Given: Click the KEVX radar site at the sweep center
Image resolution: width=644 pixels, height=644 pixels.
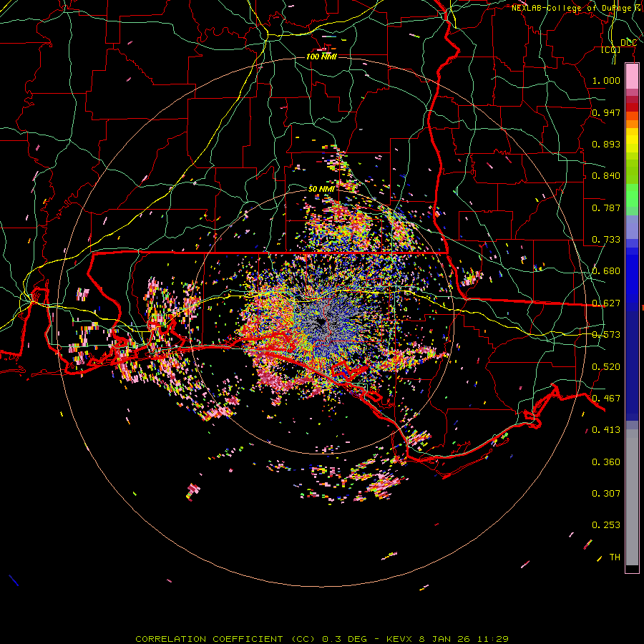Looking at the screenshot, I should click(321, 323).
